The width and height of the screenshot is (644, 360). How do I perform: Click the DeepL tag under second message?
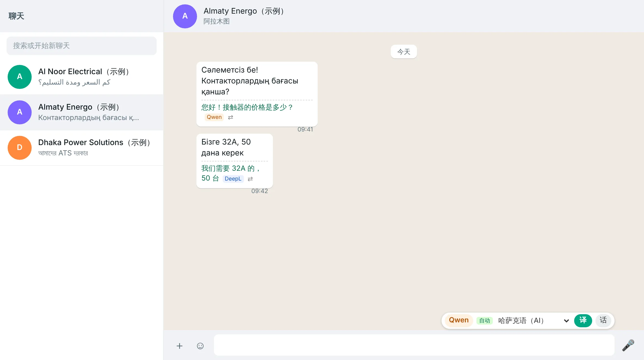point(233,179)
